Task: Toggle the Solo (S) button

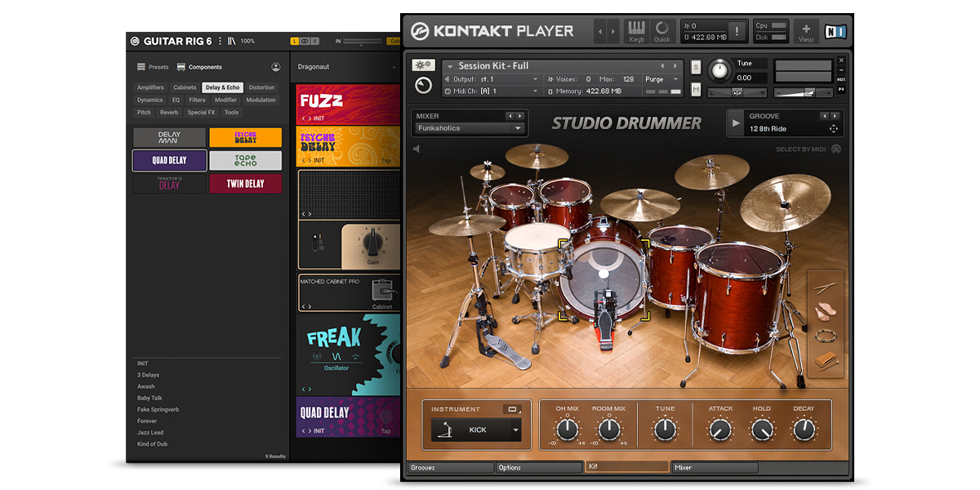Action: click(x=696, y=67)
